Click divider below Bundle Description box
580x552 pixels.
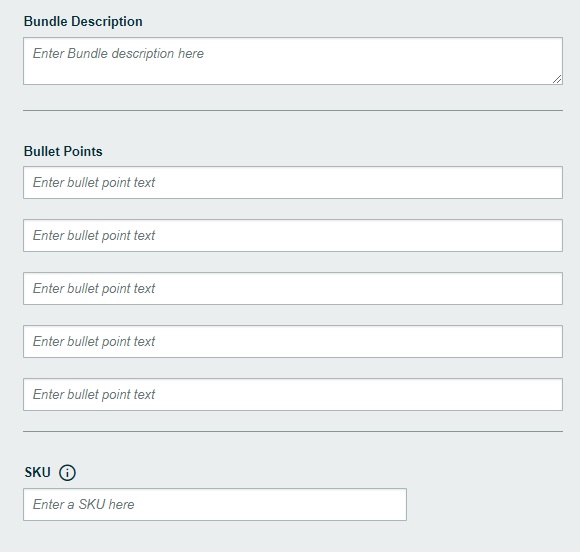293,110
